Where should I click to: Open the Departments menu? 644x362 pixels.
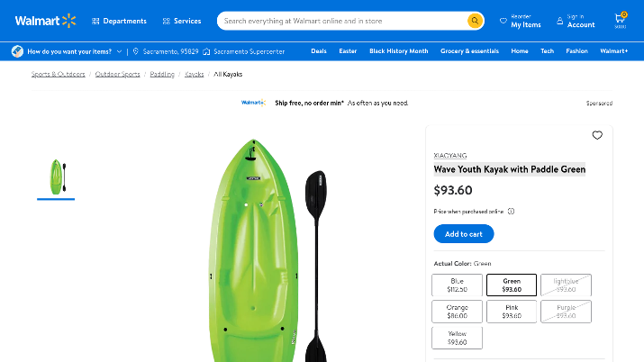(119, 21)
